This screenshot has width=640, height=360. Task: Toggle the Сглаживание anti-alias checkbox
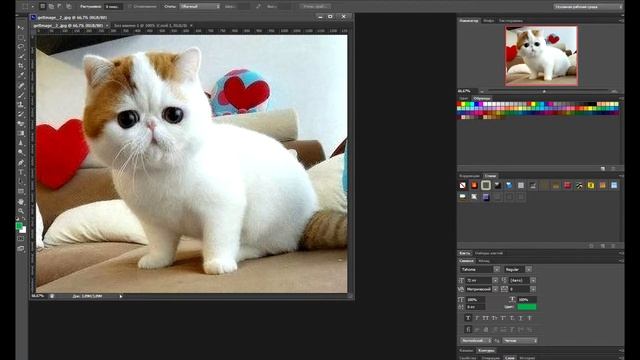(x=130, y=7)
